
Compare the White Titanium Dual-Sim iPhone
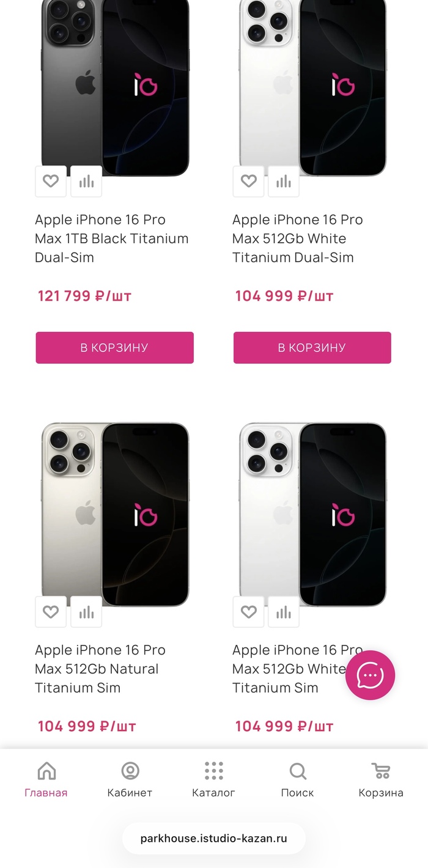pyautogui.click(x=284, y=182)
